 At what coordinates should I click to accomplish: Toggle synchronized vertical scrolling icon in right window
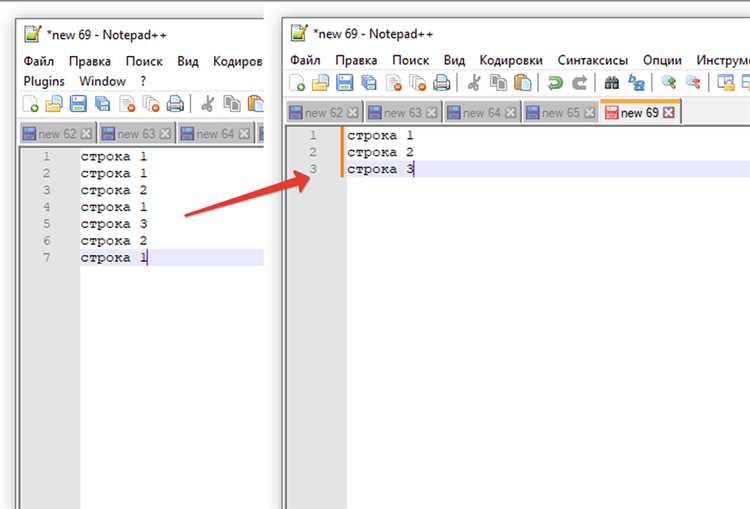click(726, 83)
